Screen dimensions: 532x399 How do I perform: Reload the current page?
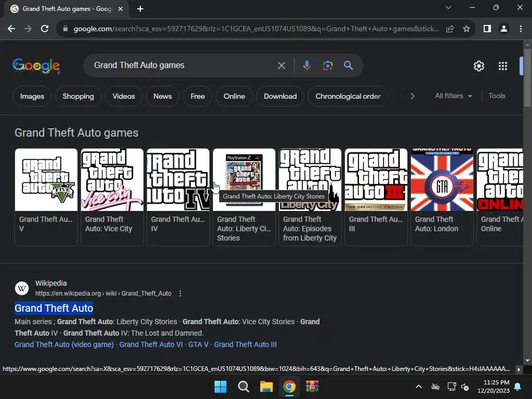(45, 29)
